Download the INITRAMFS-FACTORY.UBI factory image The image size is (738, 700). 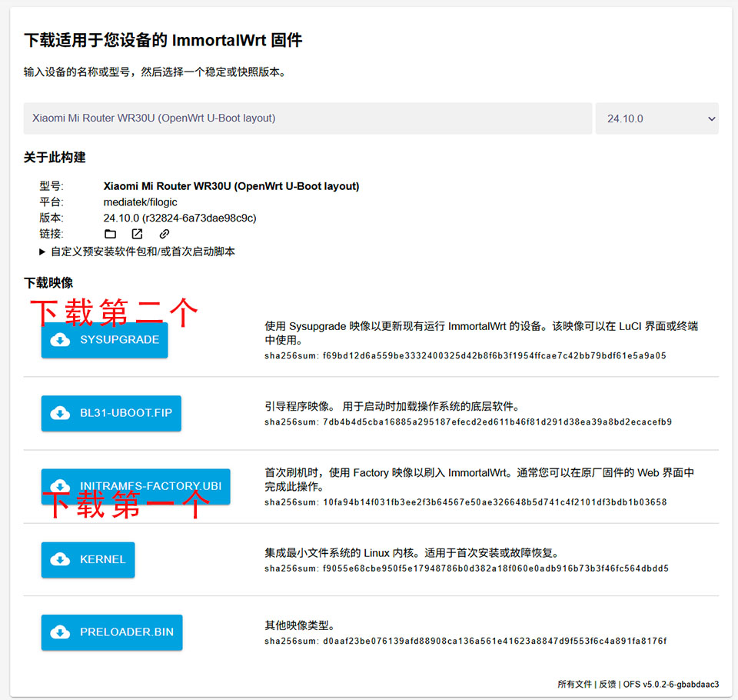[136, 486]
